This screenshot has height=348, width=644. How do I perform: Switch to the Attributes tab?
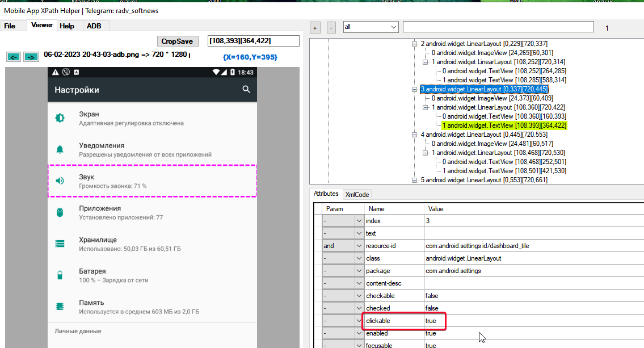326,194
